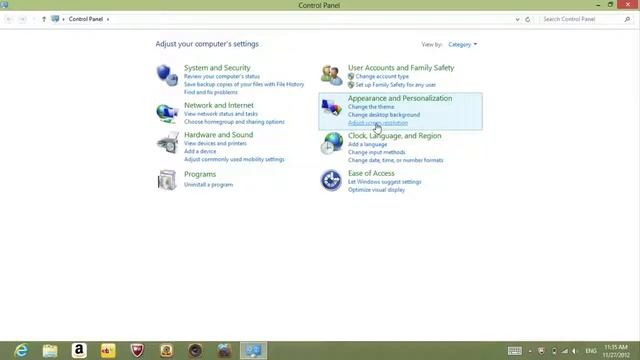Click the volume speaker tray icon
Image resolution: width=640 pixels, height=360 pixels.
click(575, 351)
